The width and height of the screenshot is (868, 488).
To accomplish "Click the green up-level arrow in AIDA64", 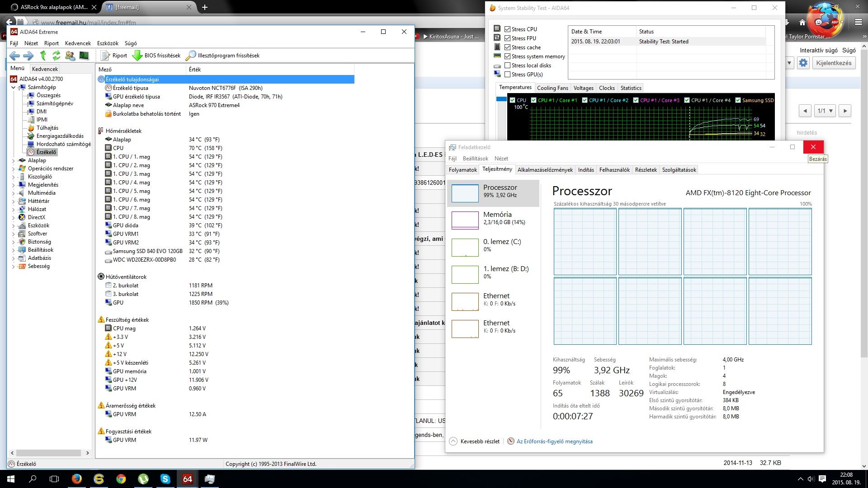I will coord(43,56).
